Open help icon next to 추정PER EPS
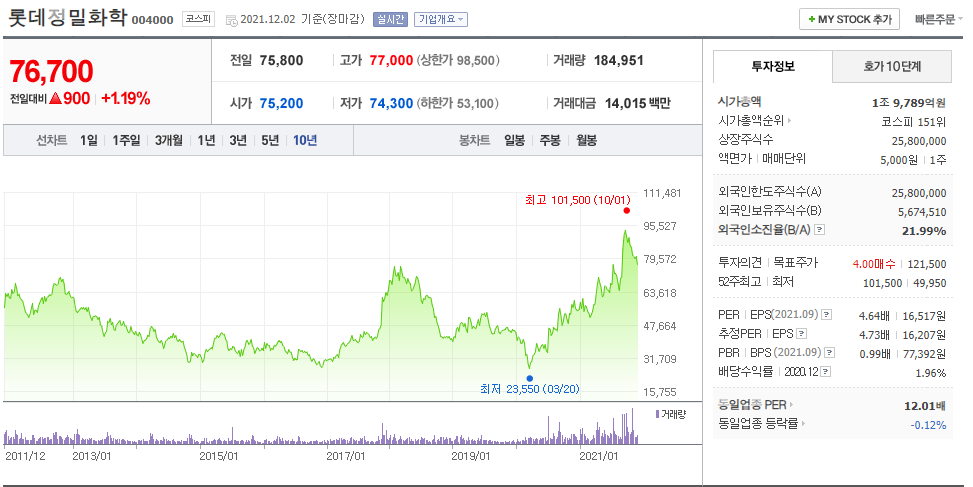Image resolution: width=973 pixels, height=487 pixels. coord(802,334)
